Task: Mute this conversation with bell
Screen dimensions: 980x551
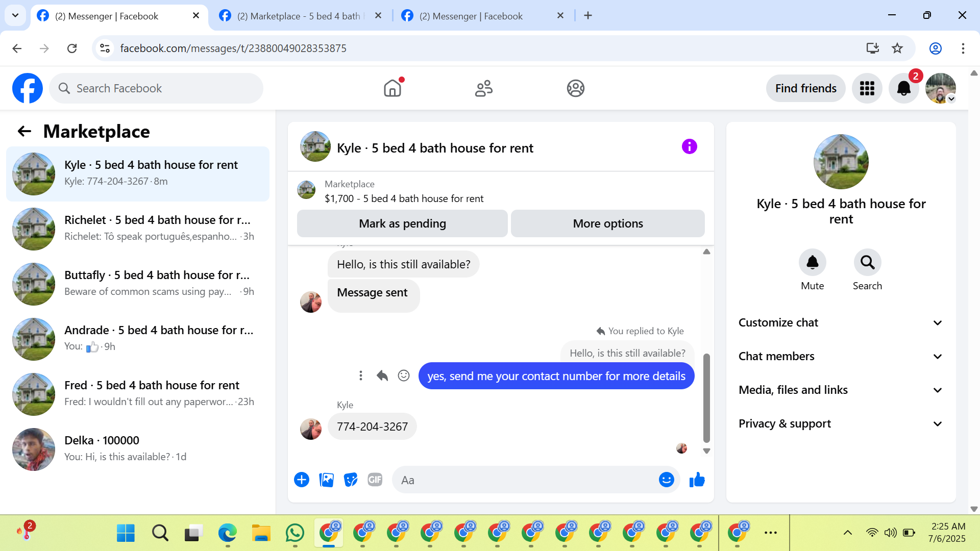Action: pyautogui.click(x=812, y=263)
